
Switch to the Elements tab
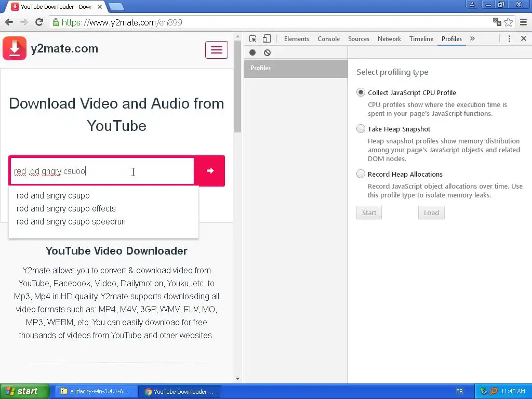pos(297,38)
